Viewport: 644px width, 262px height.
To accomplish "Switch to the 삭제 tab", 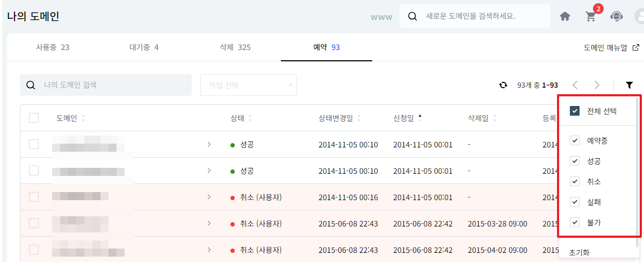I will tap(235, 47).
